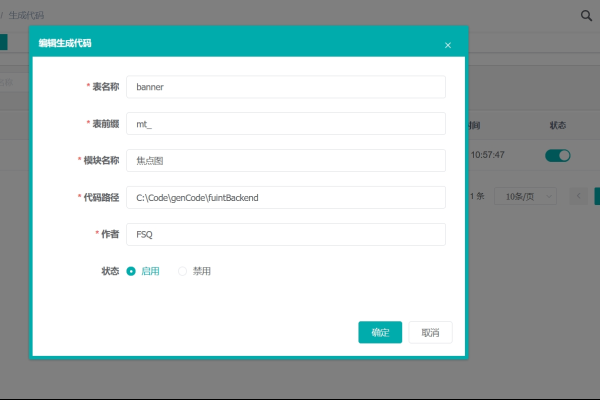Edit the table name field containing banner

[x=286, y=87]
